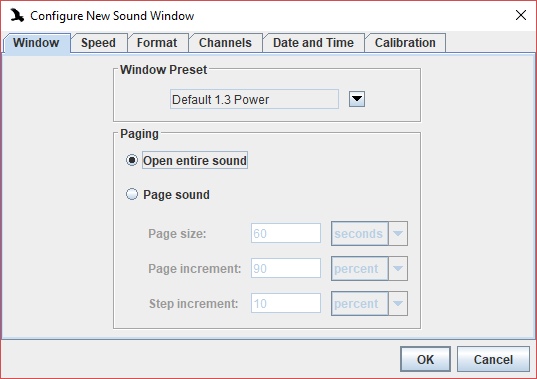
Task: Select the Page sound radio button
Action: tap(132, 194)
